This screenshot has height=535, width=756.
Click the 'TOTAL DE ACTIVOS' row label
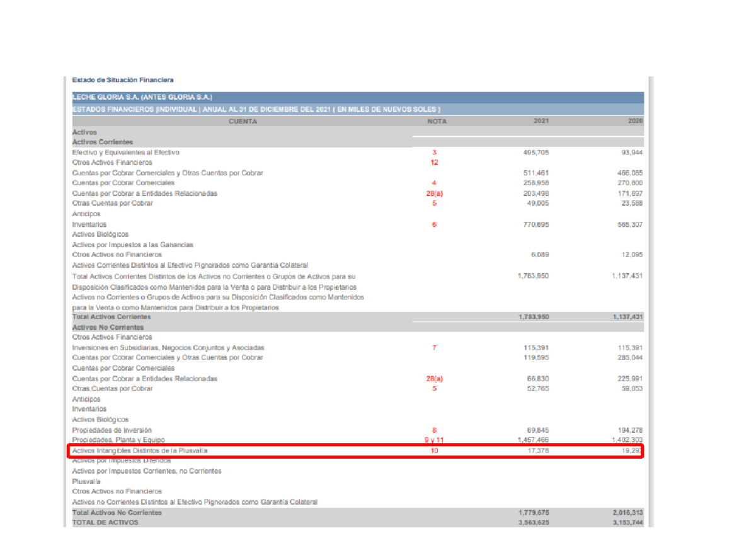pyautogui.click(x=105, y=522)
